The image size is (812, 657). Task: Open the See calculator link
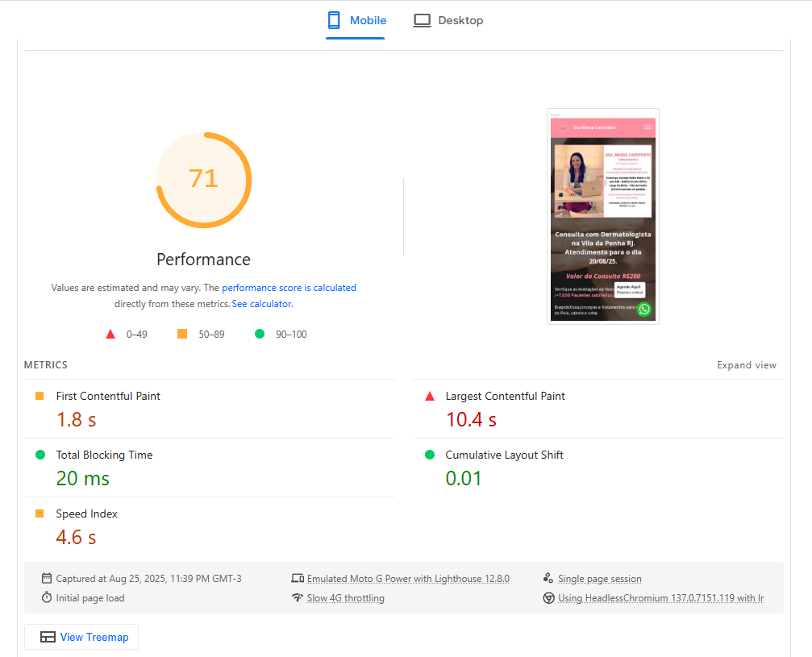(x=261, y=305)
